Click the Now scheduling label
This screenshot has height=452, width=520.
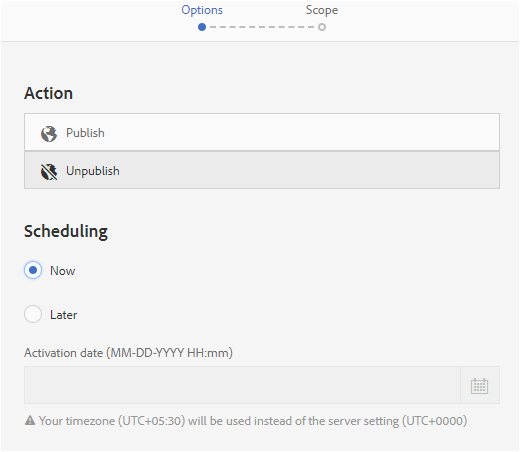(63, 271)
